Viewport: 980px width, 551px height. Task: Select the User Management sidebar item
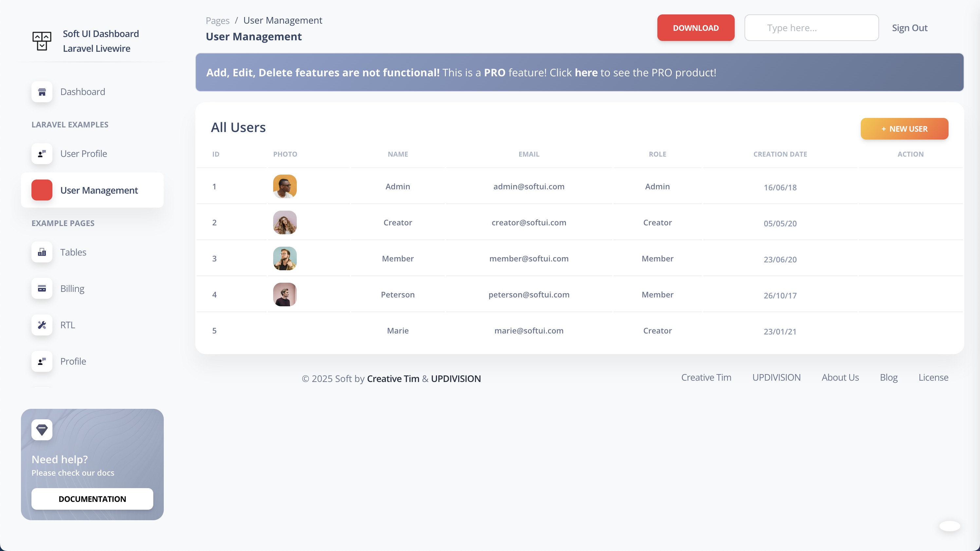pyautogui.click(x=99, y=190)
